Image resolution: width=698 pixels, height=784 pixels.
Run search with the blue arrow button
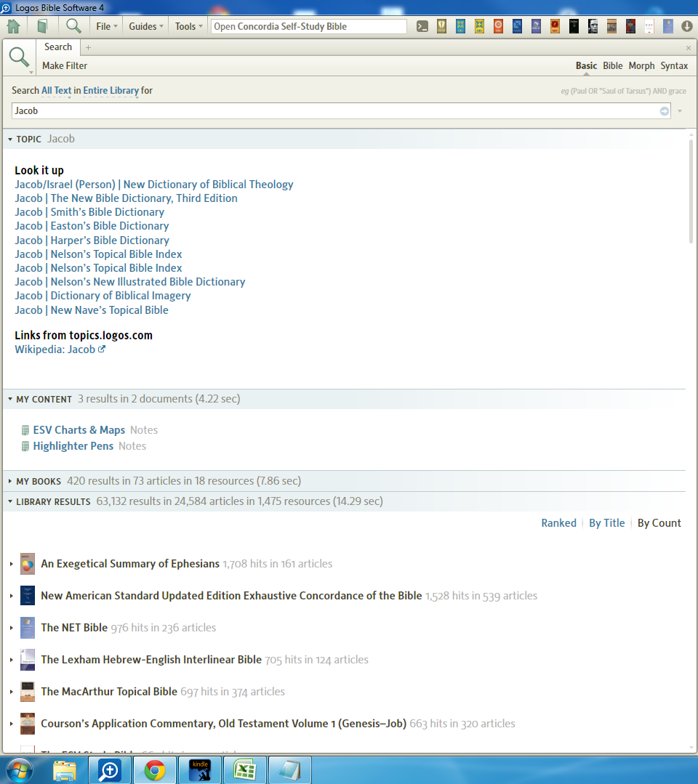coord(665,111)
